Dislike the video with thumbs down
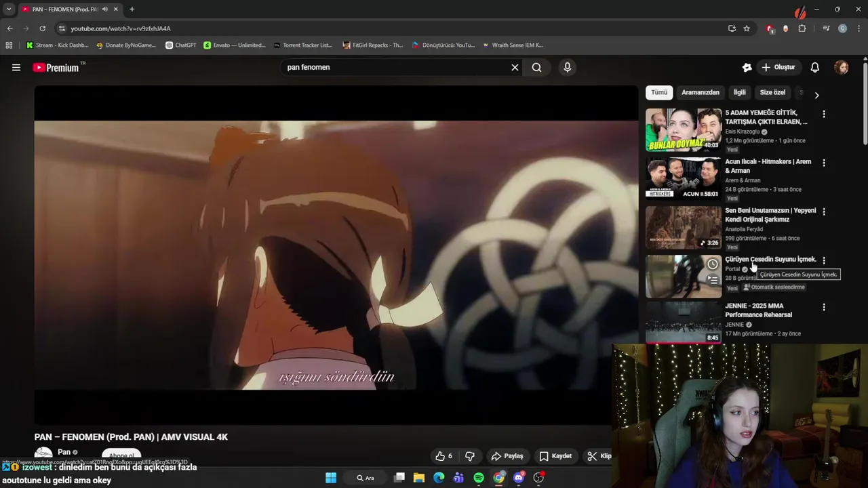Image resolution: width=868 pixels, height=488 pixels. (x=469, y=456)
